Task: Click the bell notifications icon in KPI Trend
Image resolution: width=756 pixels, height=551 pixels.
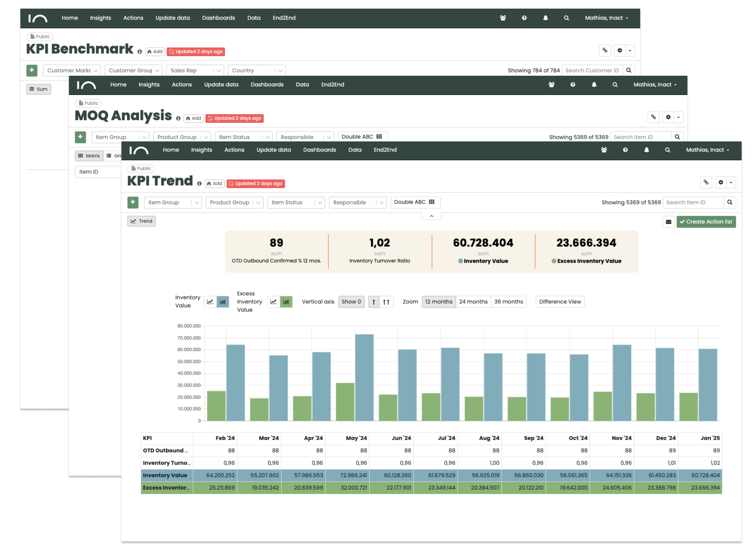Action: 646,150
